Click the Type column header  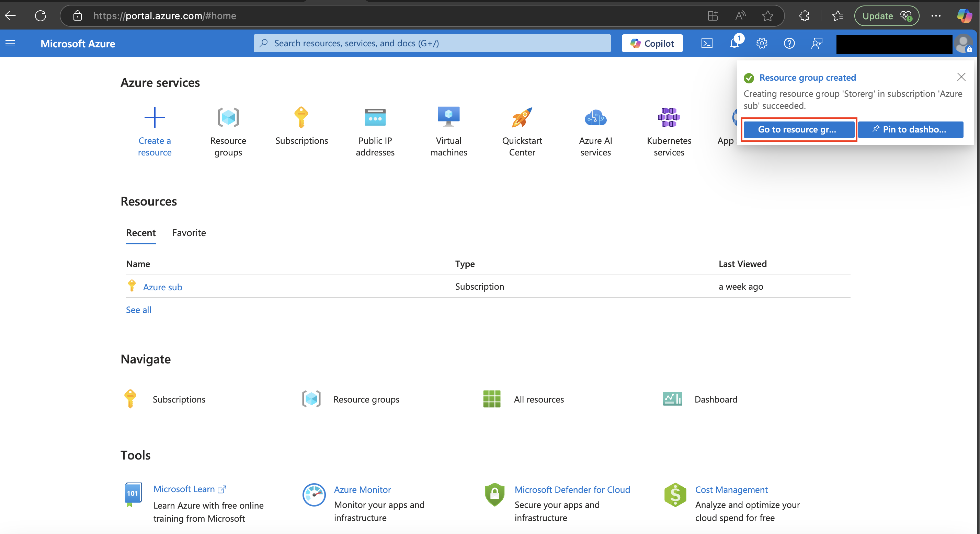tap(465, 264)
